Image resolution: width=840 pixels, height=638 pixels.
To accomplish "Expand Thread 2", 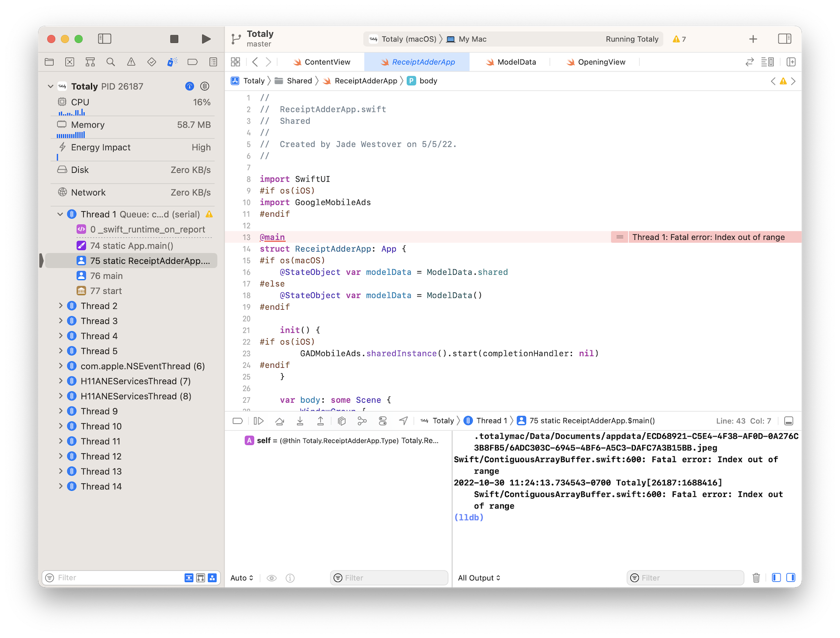I will [x=61, y=306].
